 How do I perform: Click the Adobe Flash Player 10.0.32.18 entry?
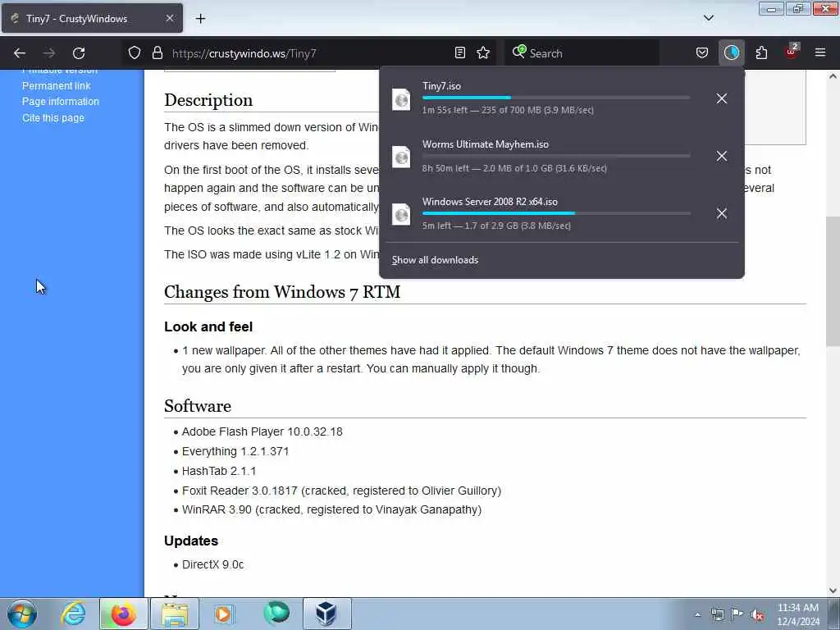tap(262, 431)
